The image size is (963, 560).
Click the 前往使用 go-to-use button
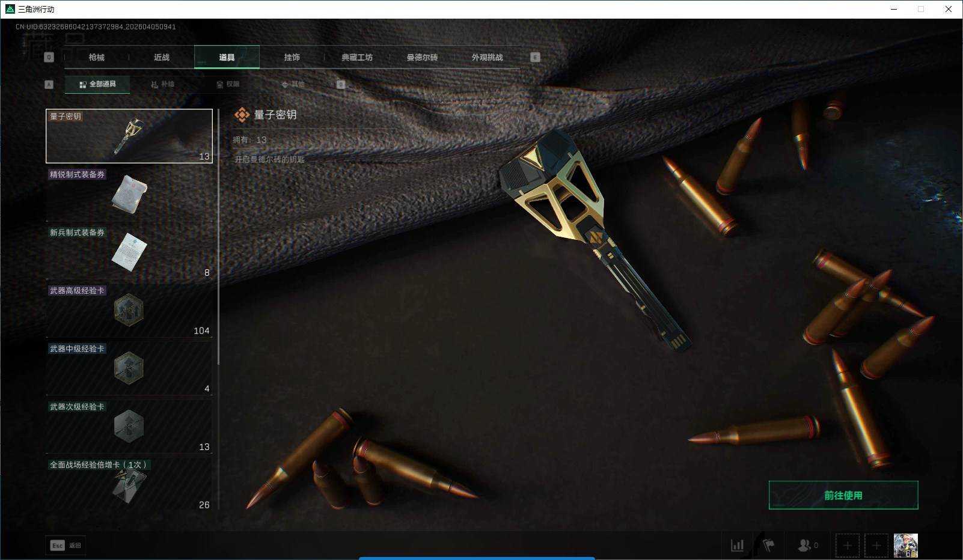843,495
